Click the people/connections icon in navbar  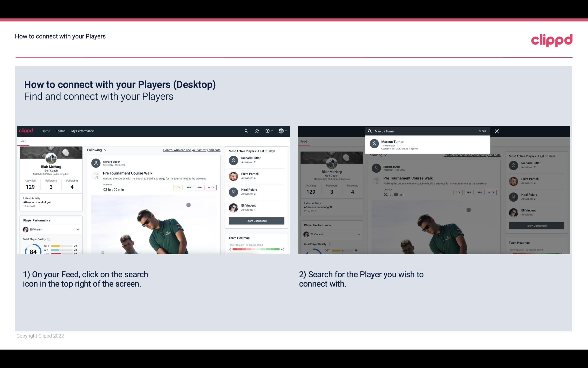click(257, 131)
